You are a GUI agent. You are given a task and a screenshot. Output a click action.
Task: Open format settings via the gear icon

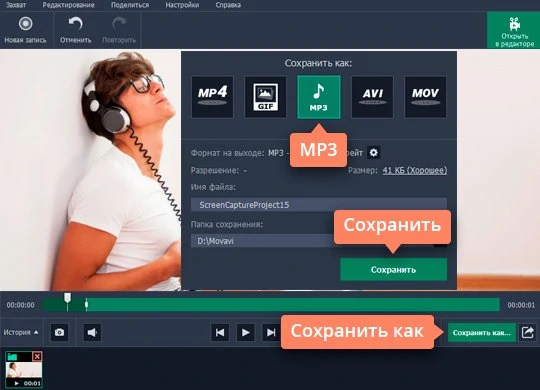click(x=374, y=152)
